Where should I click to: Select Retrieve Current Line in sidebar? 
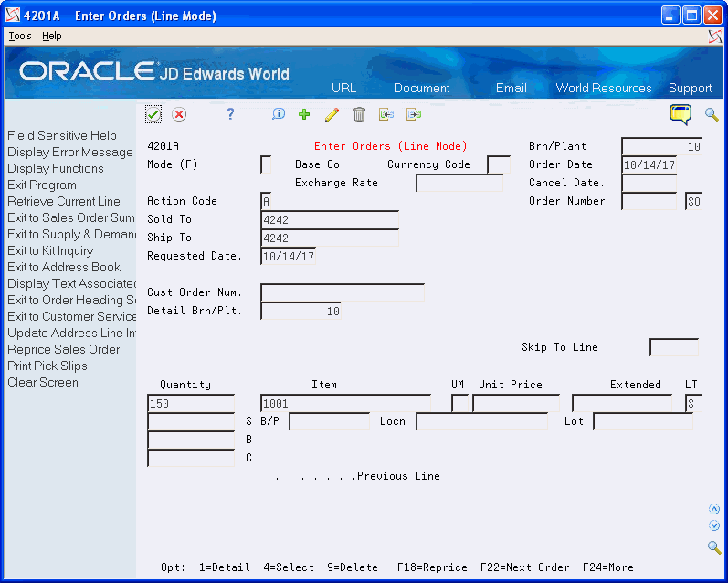64,201
